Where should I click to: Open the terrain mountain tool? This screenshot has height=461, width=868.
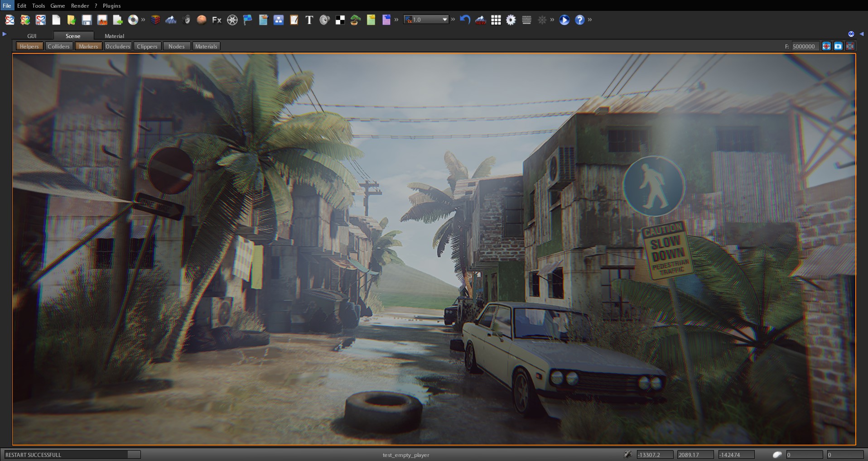[x=171, y=20]
